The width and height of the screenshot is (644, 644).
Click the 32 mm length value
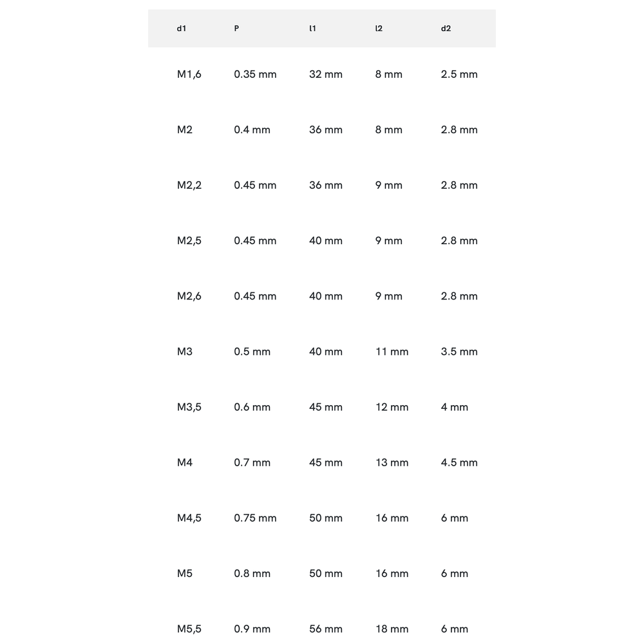pyautogui.click(x=326, y=74)
